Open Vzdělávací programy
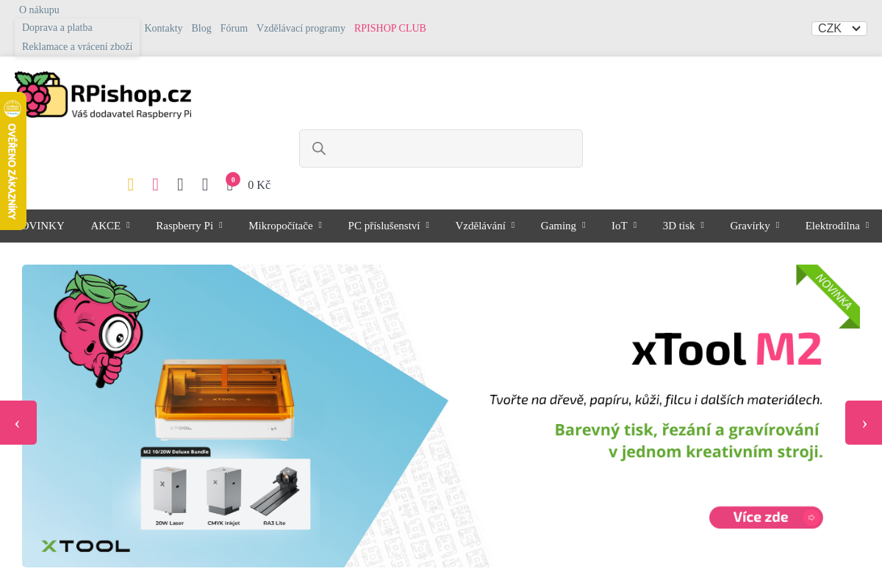882x588 pixels. pyautogui.click(x=301, y=29)
